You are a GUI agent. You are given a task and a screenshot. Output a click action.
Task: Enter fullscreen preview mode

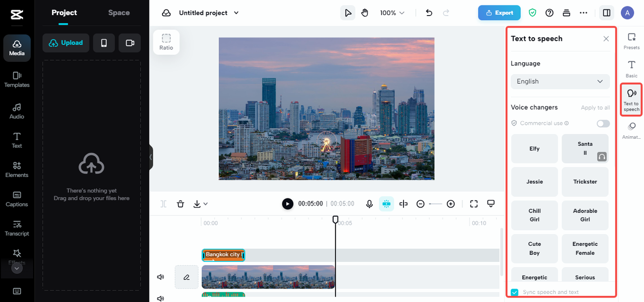pos(473,204)
